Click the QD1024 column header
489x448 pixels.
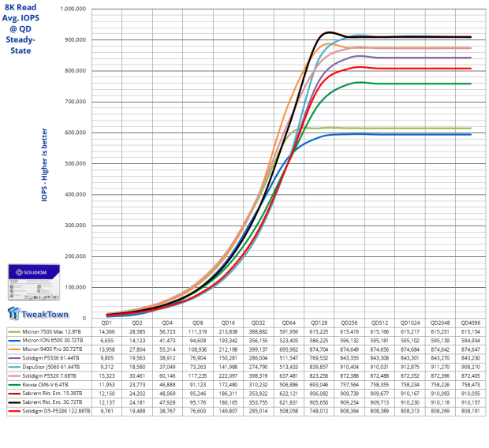point(410,323)
